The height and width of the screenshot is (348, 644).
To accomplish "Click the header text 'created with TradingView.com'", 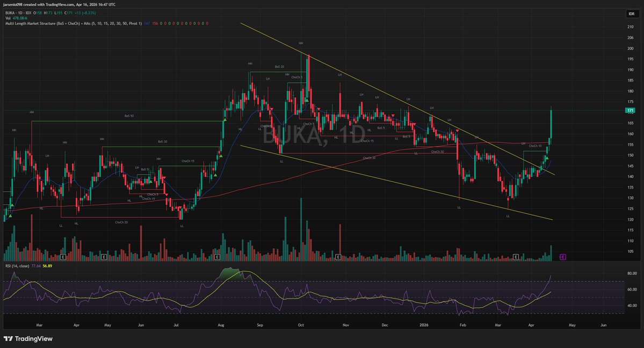I will click(48, 4).
